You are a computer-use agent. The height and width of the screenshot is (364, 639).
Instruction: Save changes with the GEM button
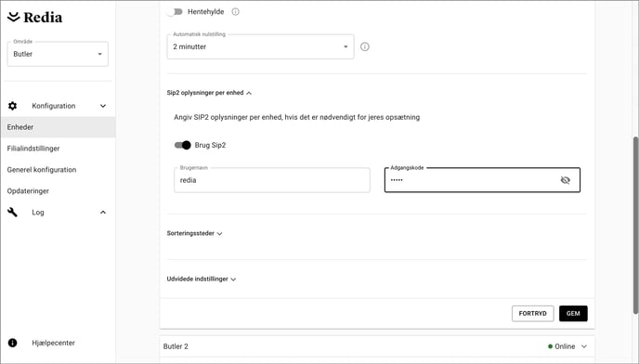(x=573, y=314)
